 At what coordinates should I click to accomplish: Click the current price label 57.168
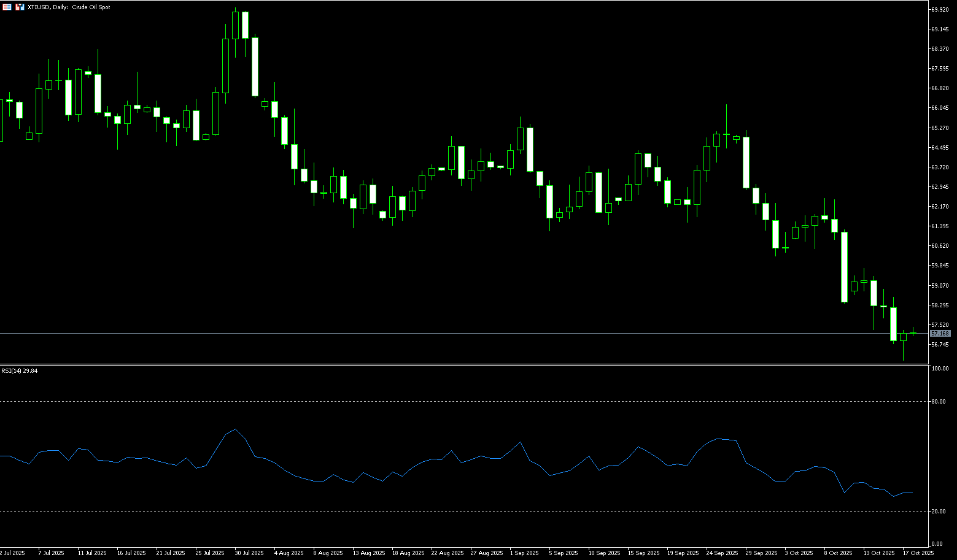[x=940, y=334]
